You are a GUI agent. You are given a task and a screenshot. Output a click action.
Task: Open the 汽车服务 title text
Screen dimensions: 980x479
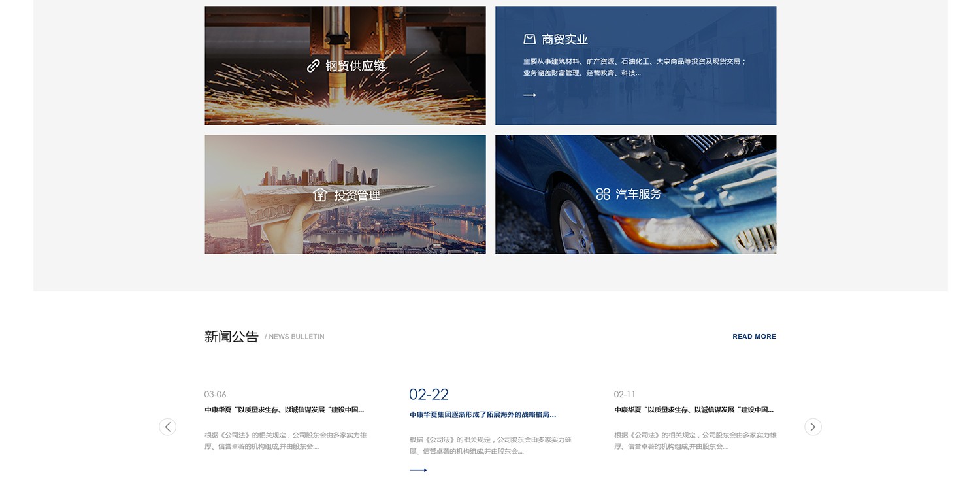tap(638, 194)
